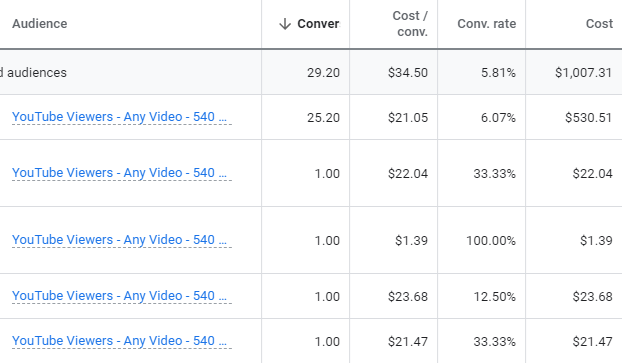Select total cost per conversion $34.50

pos(408,73)
